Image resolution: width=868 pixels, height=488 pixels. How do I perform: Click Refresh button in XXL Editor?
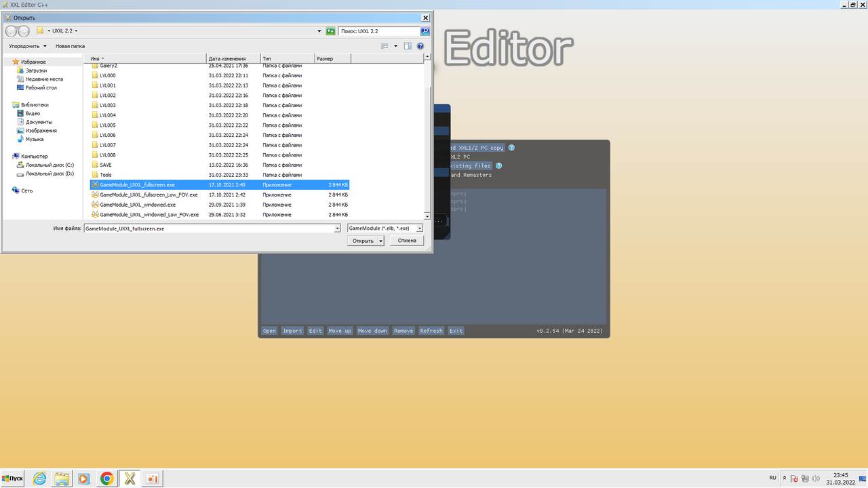tap(431, 331)
